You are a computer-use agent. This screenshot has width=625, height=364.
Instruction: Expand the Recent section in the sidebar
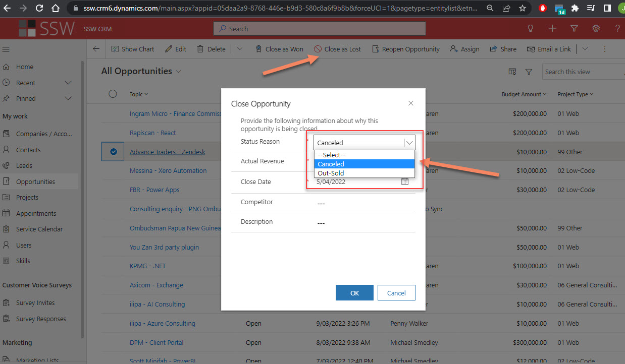tap(68, 83)
